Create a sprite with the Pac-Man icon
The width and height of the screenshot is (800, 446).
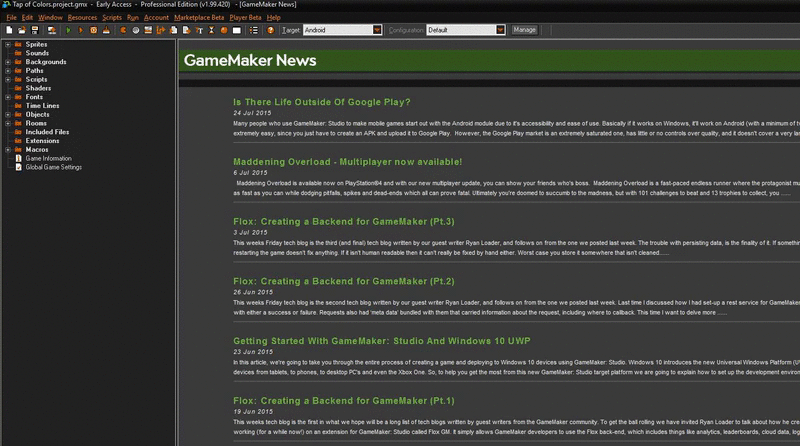click(123, 30)
